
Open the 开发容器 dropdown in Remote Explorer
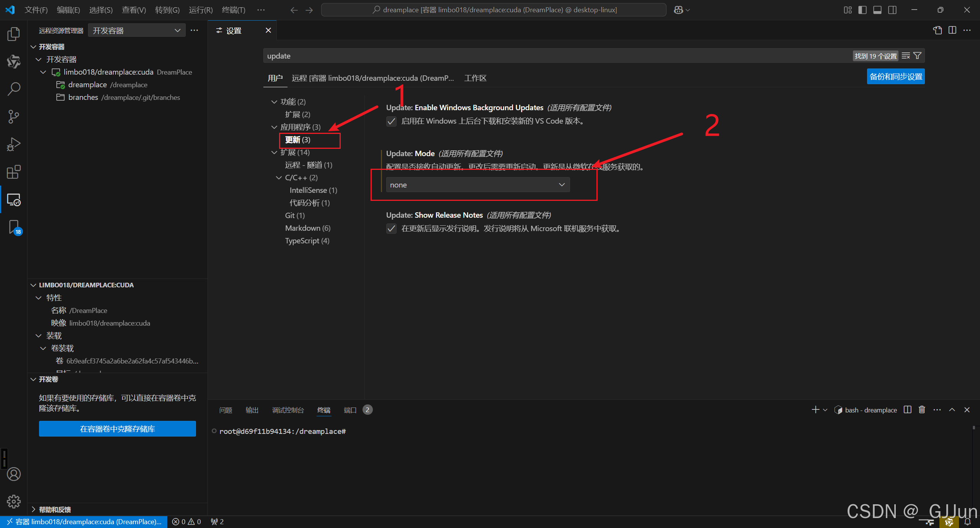(137, 30)
